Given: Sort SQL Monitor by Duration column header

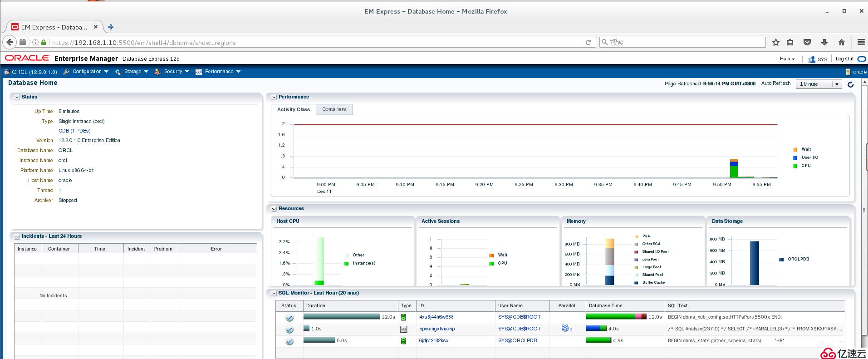Looking at the screenshot, I should coord(351,305).
